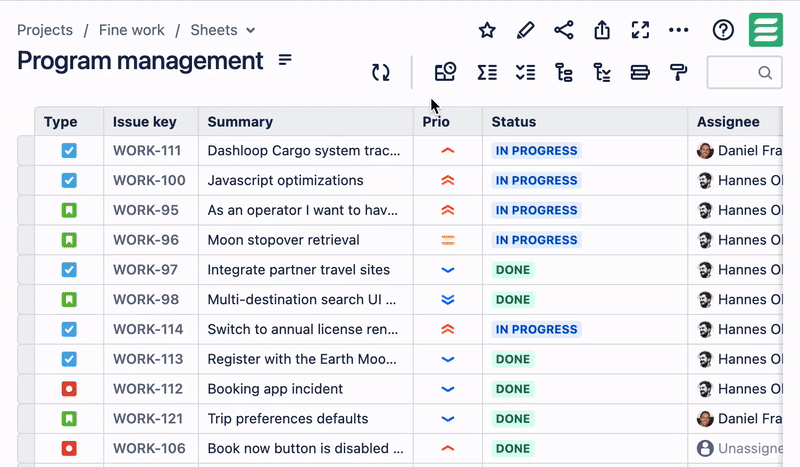Click the export upload icon
800x467 pixels.
602,30
